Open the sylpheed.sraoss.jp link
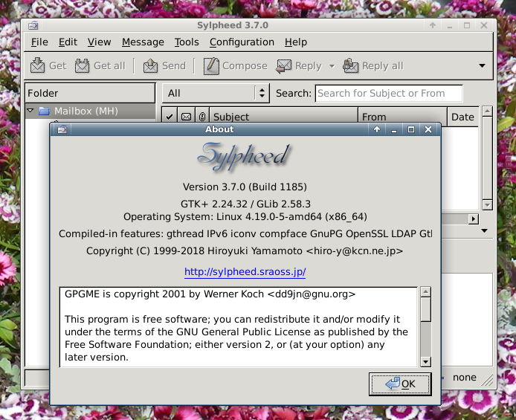 [x=245, y=271]
